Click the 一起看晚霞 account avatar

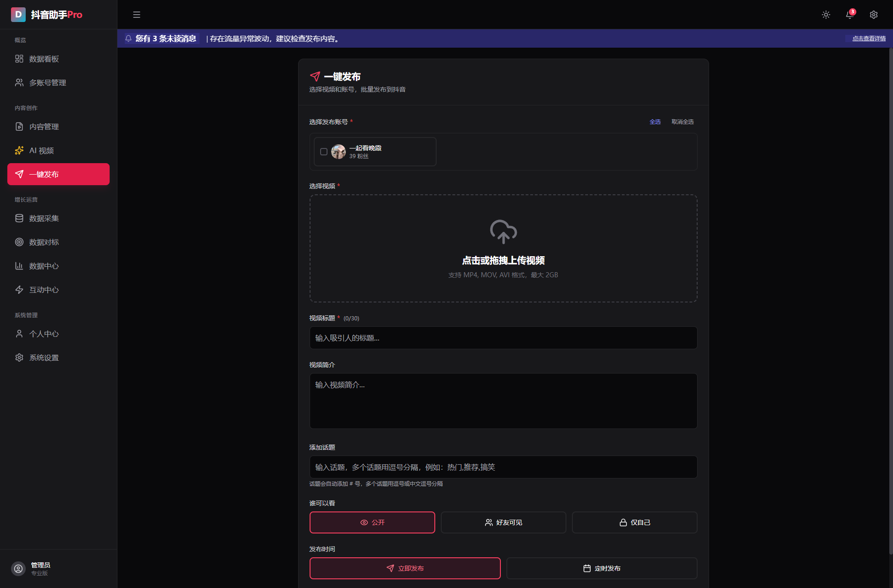[x=338, y=152]
